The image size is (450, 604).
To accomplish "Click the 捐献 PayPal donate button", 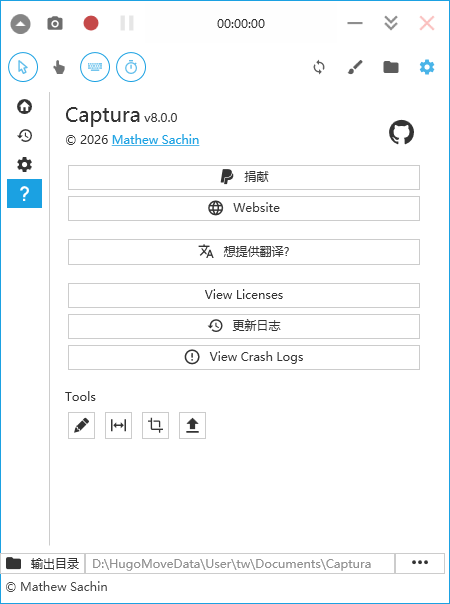I will pos(244,178).
